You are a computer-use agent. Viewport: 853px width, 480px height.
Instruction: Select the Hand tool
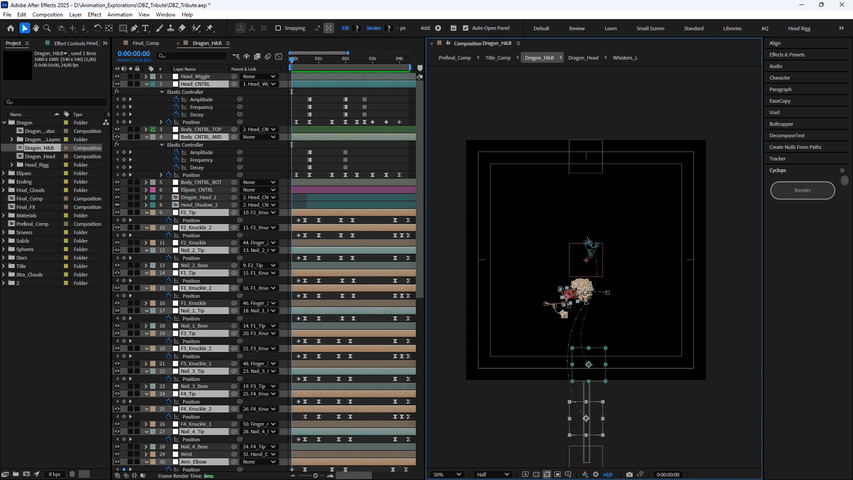(36, 28)
